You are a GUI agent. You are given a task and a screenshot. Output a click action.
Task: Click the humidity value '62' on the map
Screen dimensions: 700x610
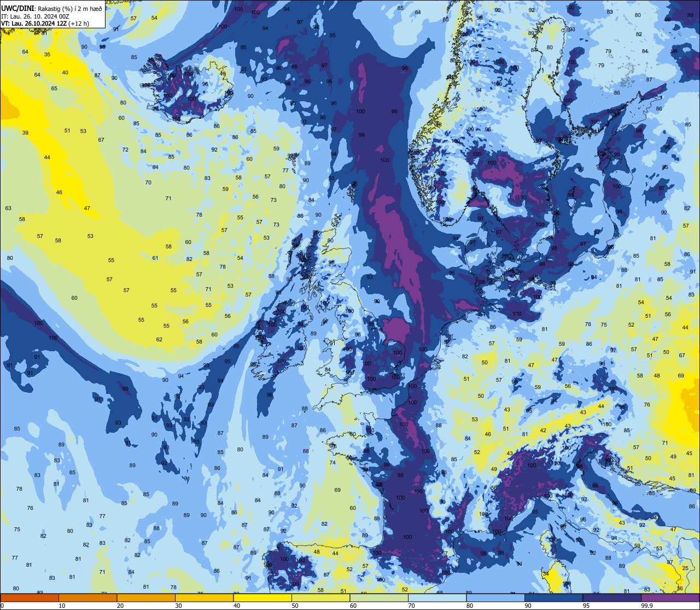159,339
